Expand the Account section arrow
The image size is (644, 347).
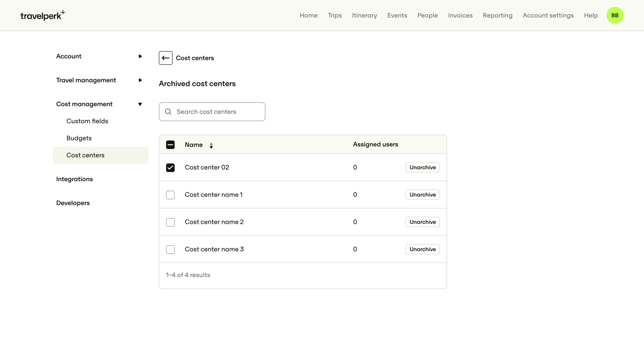tap(140, 56)
